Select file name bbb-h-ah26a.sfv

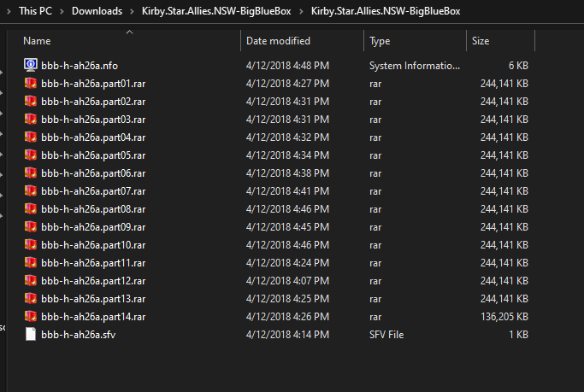point(78,335)
